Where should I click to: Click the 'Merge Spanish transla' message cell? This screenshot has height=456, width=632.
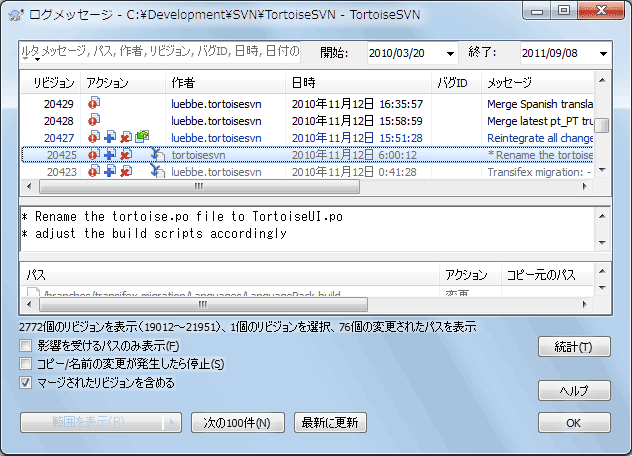coord(540,104)
